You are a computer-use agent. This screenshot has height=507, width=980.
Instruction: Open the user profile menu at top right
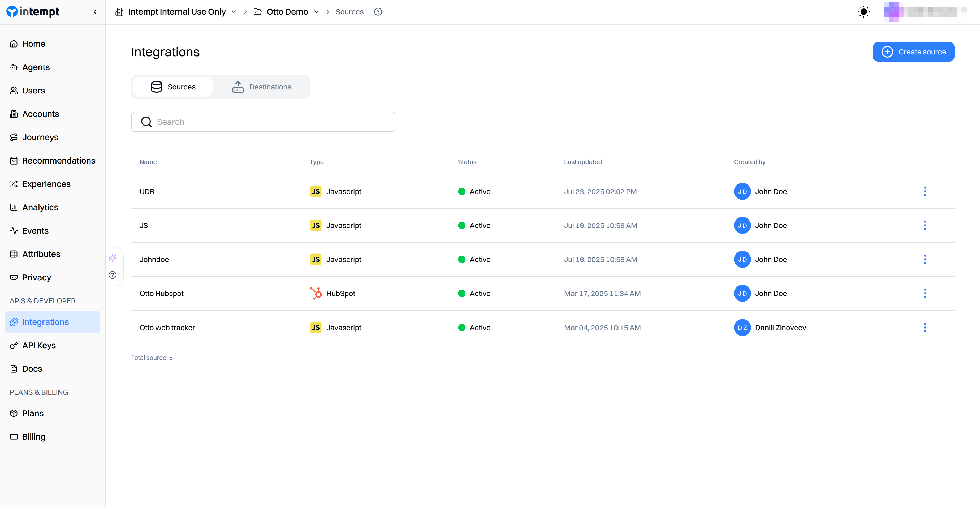pos(925,12)
